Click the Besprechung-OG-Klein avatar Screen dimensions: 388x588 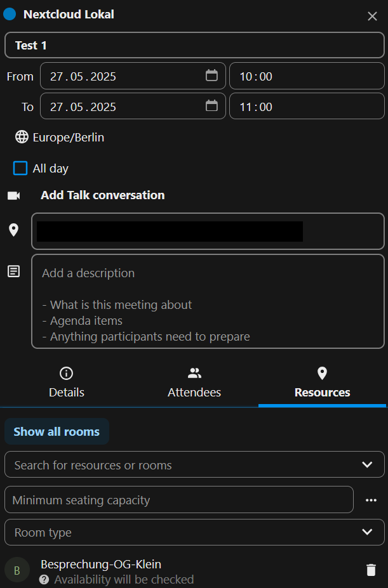(17, 570)
